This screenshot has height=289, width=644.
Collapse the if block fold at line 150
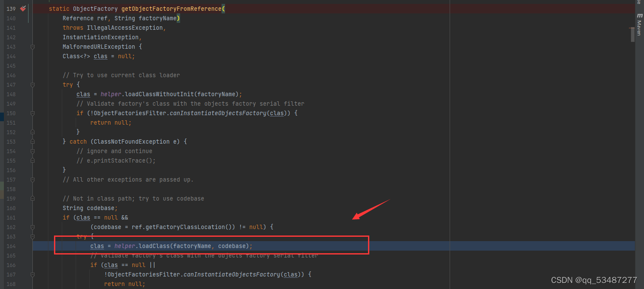click(32, 113)
